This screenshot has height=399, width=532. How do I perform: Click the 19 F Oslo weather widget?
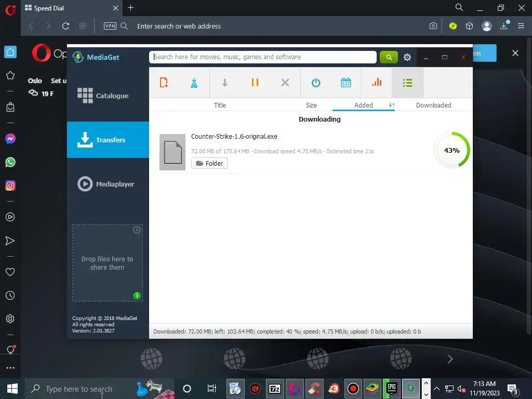(x=41, y=94)
